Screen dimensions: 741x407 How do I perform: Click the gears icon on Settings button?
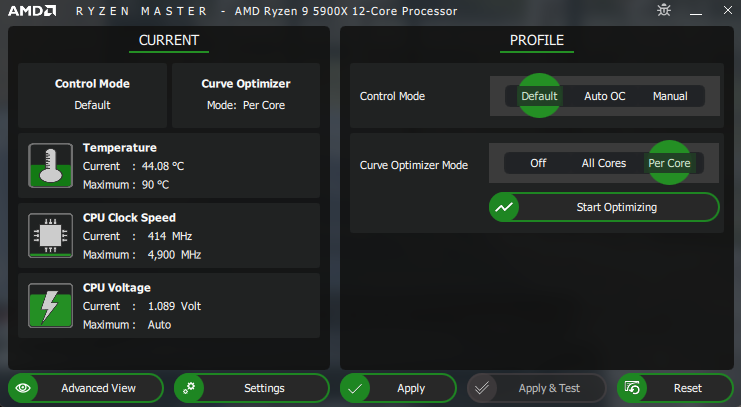[190, 388]
